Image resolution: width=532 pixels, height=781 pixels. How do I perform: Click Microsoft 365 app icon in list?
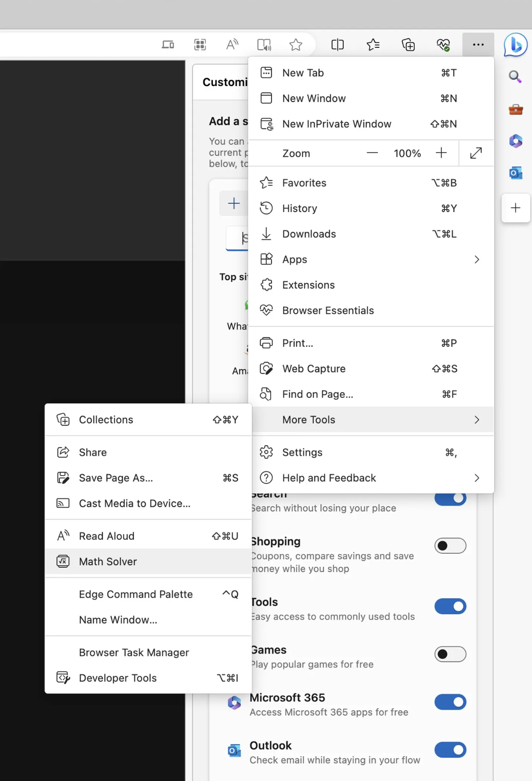coord(234,703)
